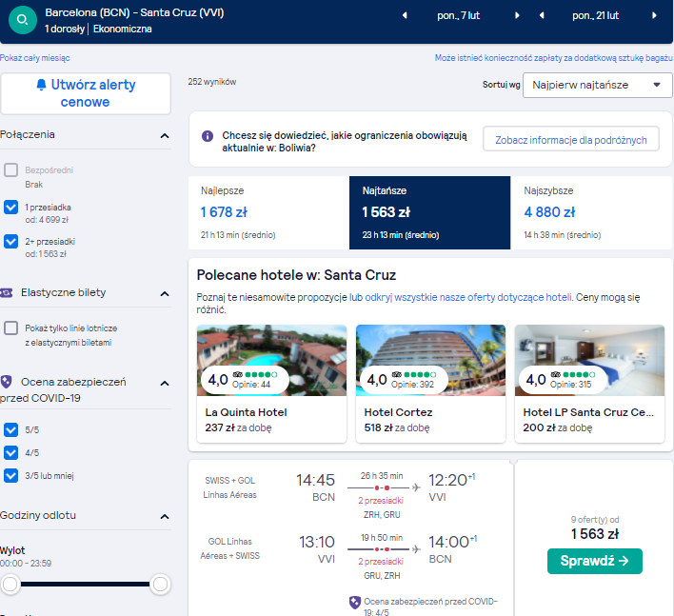The image size is (674, 616).
Task: Click Utwórz alerty cenowe button
Action: 86,93
